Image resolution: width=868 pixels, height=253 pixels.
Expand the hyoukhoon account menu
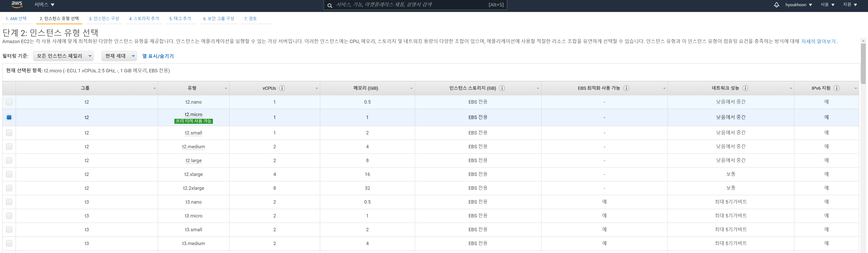click(798, 5)
